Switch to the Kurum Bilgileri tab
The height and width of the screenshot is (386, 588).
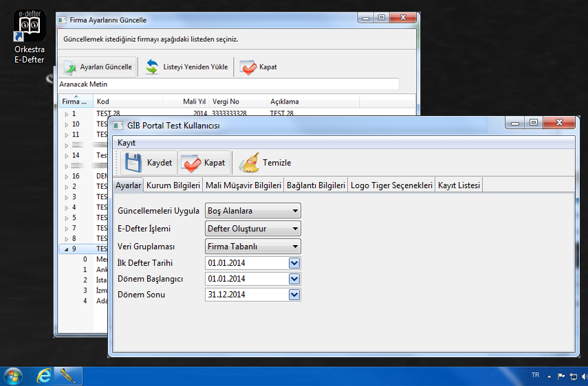pyautogui.click(x=173, y=185)
